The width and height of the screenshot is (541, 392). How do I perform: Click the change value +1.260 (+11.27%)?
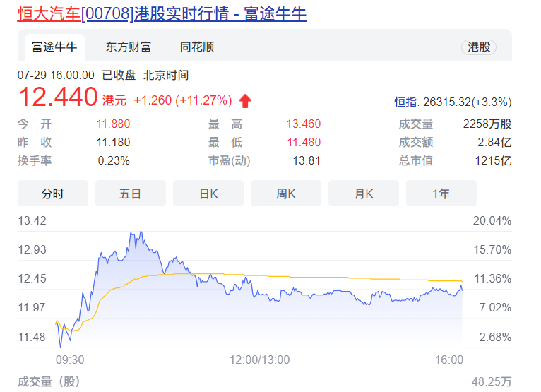click(182, 100)
